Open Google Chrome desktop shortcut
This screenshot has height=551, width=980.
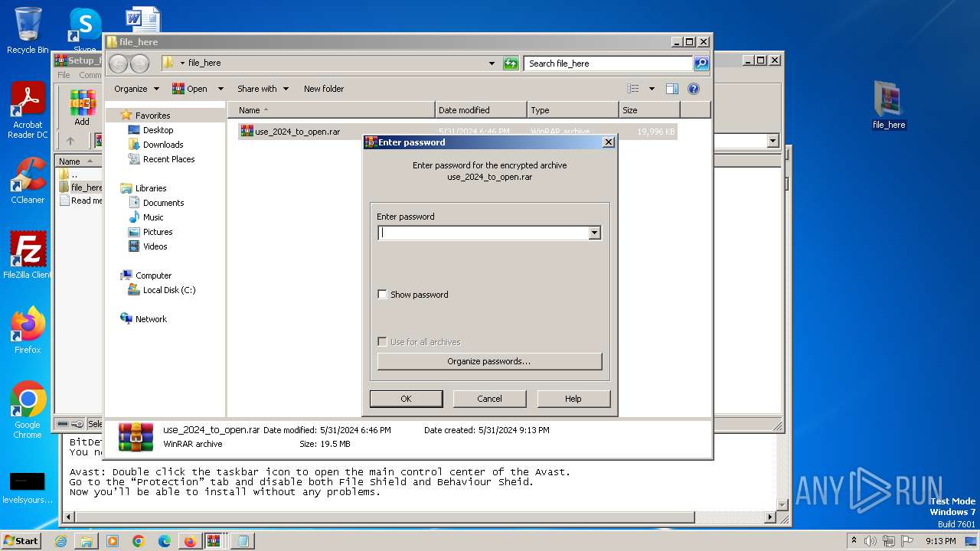pyautogui.click(x=28, y=410)
